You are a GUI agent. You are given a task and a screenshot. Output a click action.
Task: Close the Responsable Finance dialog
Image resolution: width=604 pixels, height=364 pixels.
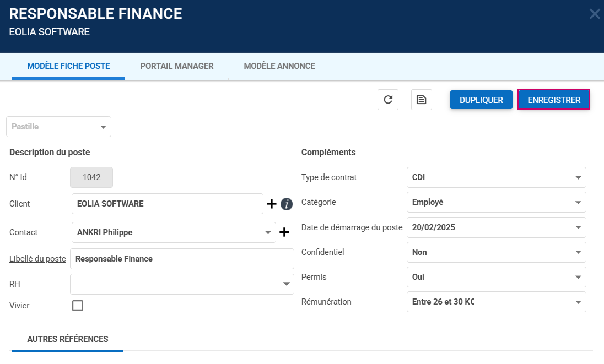pyautogui.click(x=595, y=14)
